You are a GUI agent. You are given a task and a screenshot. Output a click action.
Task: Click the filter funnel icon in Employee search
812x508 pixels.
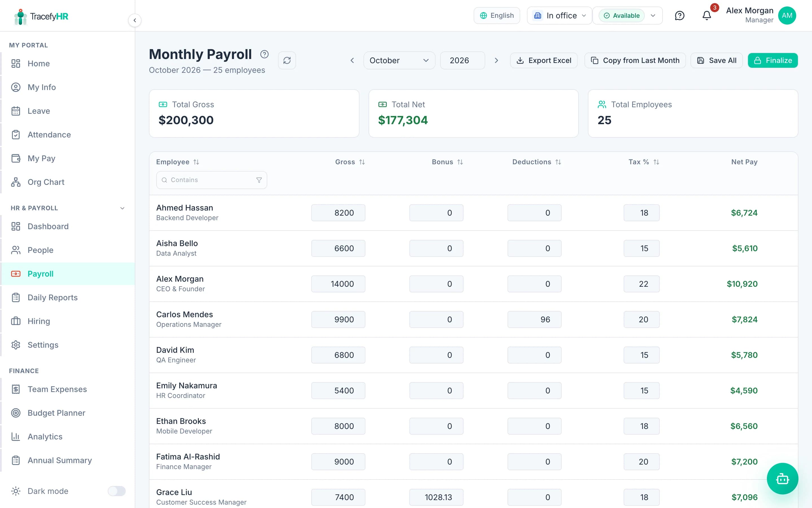(259, 180)
